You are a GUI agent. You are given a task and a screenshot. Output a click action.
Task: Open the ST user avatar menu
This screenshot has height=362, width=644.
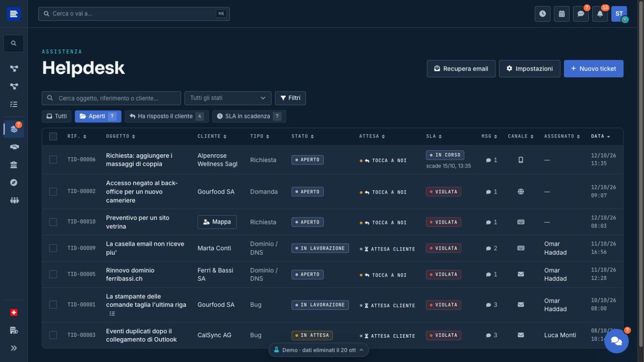click(619, 14)
